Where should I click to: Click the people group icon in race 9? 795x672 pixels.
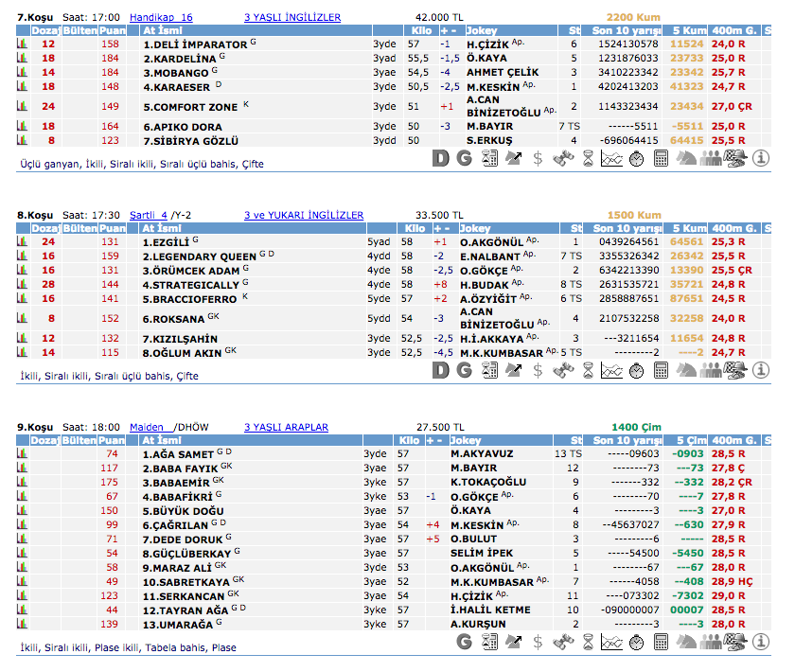point(710,643)
